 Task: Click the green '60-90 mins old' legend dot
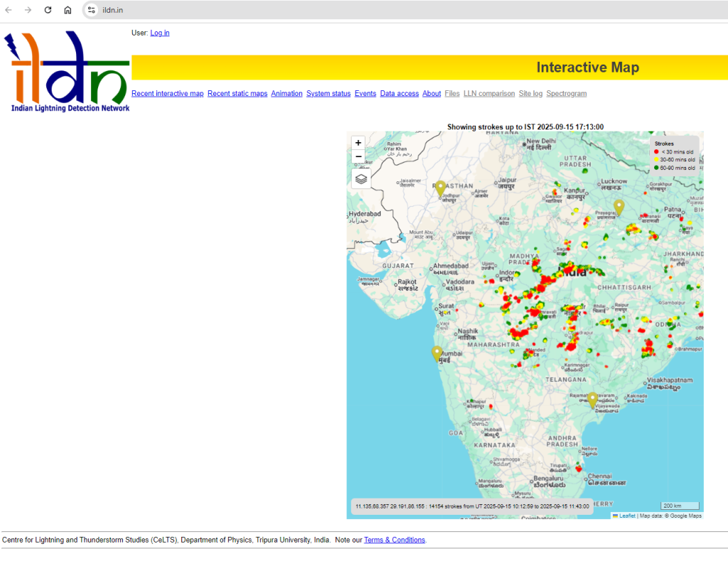tap(656, 168)
